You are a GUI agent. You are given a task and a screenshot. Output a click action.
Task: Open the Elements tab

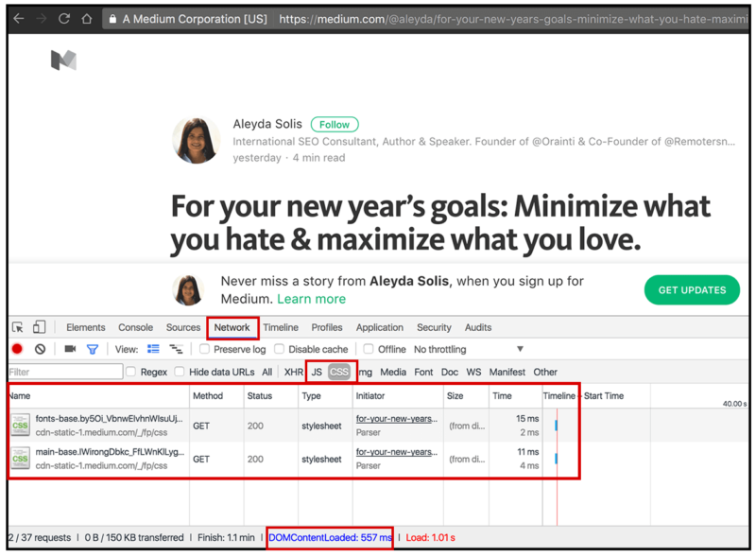click(86, 327)
